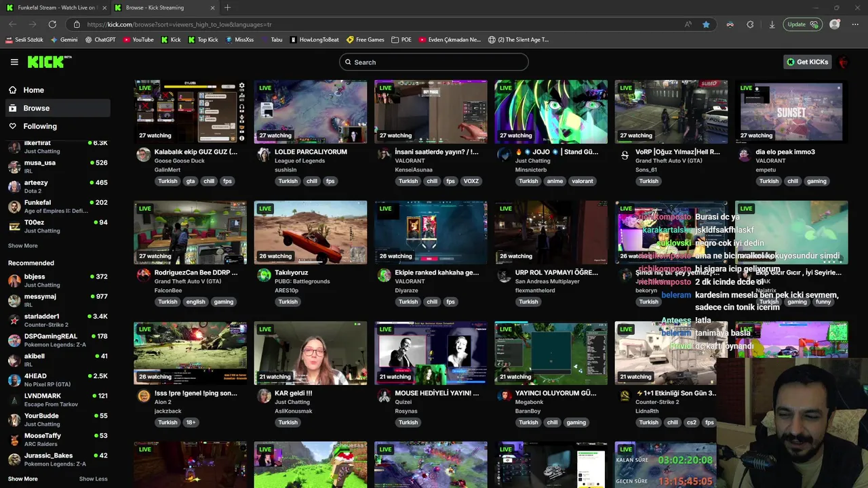Open PUBG: Battlegrounds category link
This screenshot has height=488, width=868.
302,281
